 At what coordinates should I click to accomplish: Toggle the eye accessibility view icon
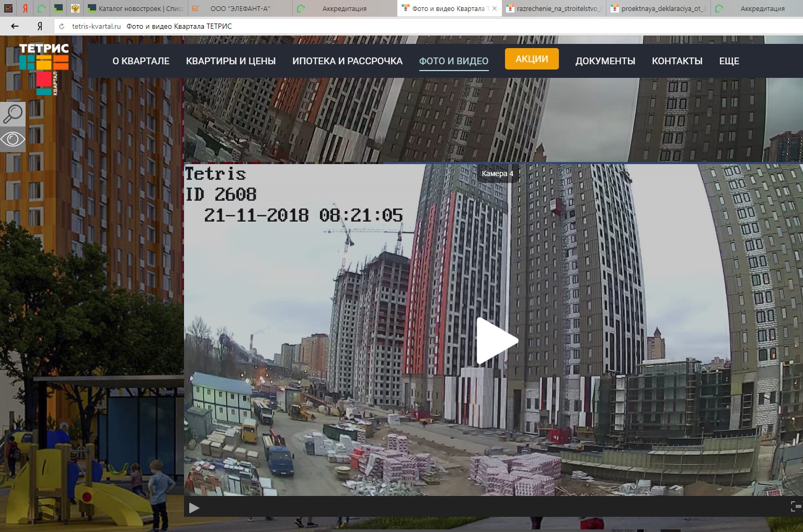[13, 140]
